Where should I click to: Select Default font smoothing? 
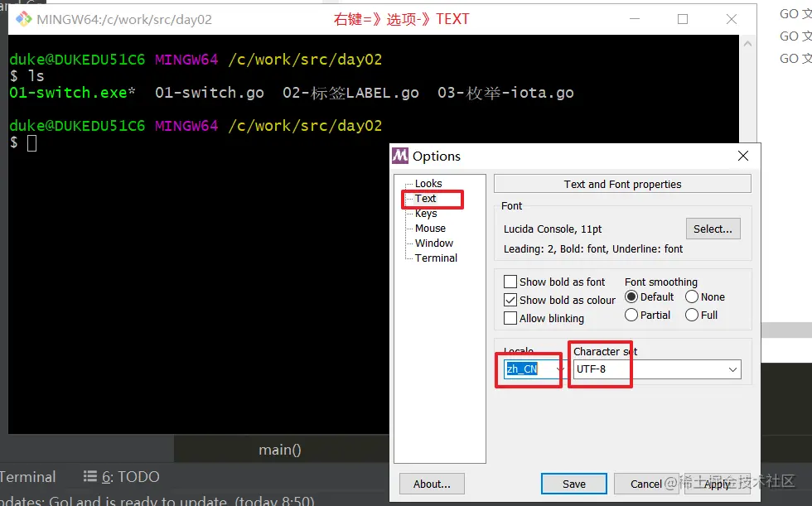631,297
